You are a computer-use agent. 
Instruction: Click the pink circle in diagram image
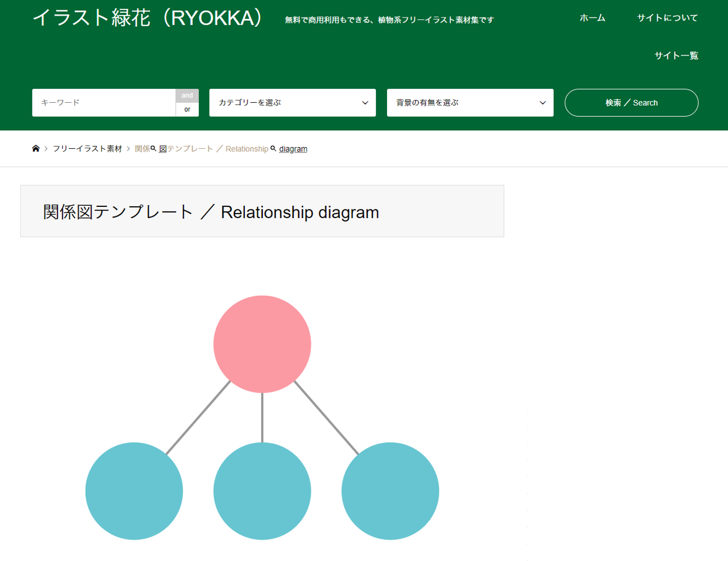262,344
